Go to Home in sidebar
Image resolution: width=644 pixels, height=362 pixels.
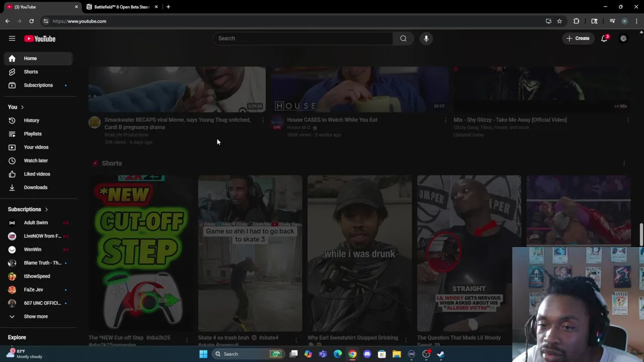(38, 58)
